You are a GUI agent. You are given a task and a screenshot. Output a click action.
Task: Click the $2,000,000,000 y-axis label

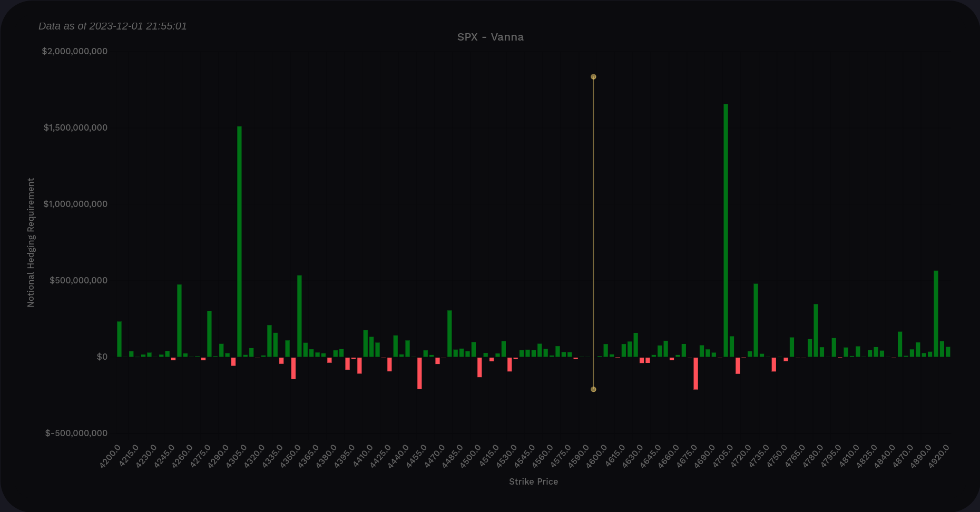(x=75, y=51)
